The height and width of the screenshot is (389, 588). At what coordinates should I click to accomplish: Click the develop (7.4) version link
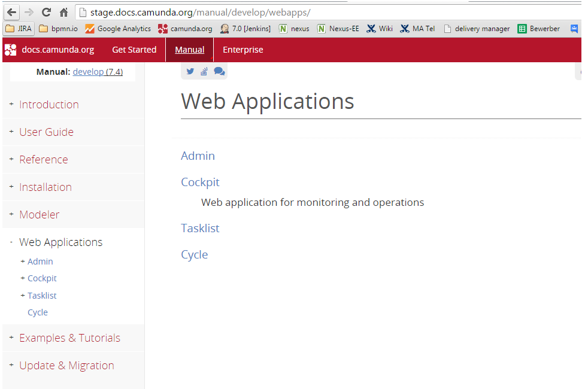(98, 72)
